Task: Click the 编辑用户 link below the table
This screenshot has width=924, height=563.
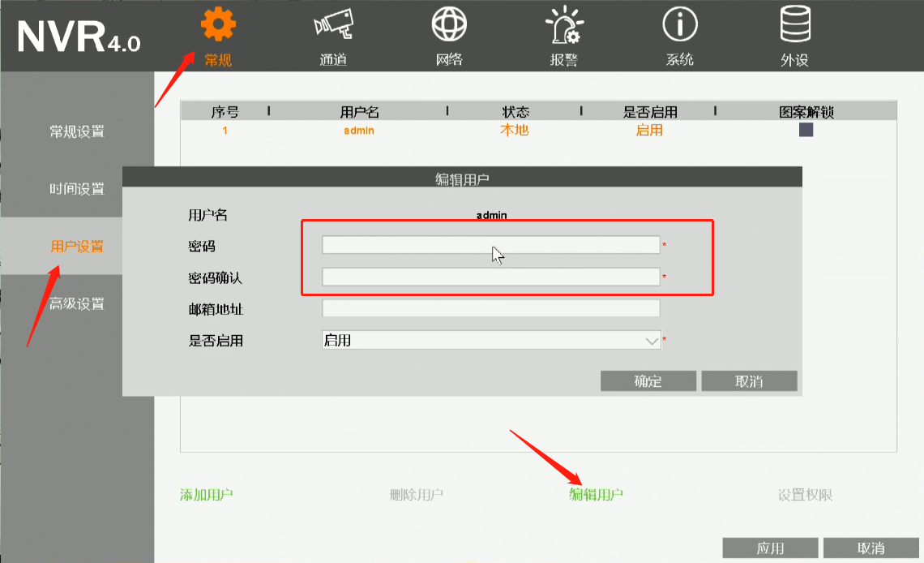Action: pyautogui.click(x=597, y=495)
